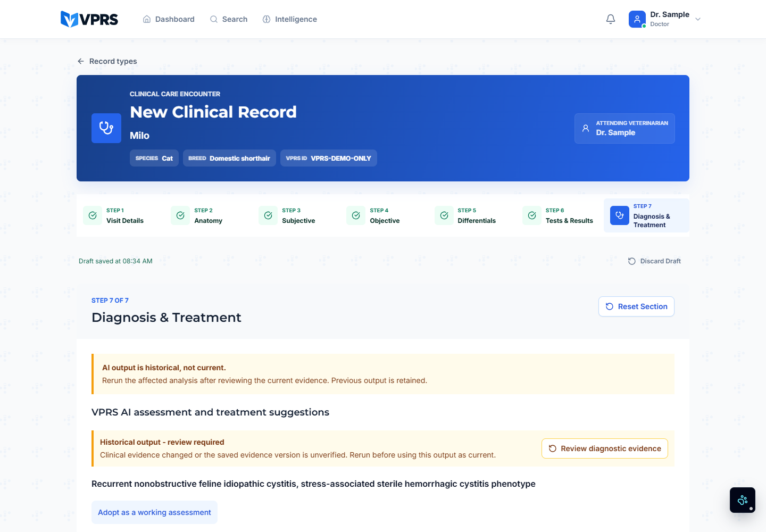This screenshot has width=766, height=532.
Task: Go to Visit Details step
Action: [x=119, y=215]
